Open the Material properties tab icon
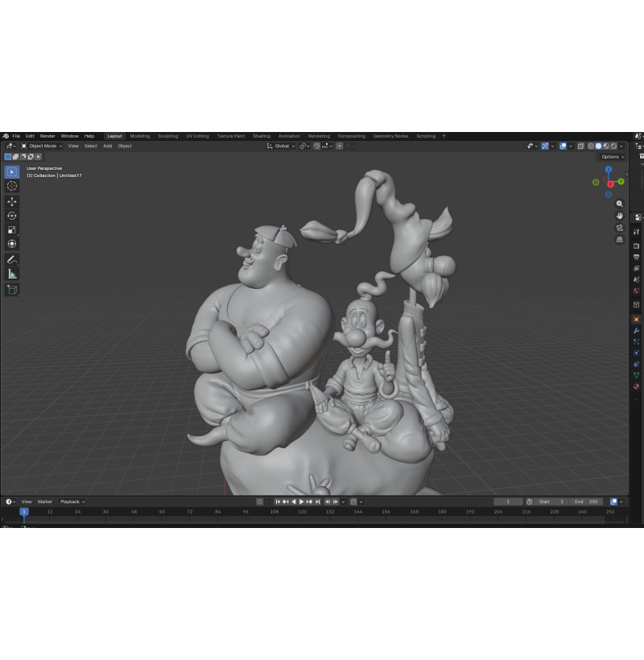The image size is (644, 660). (x=637, y=386)
